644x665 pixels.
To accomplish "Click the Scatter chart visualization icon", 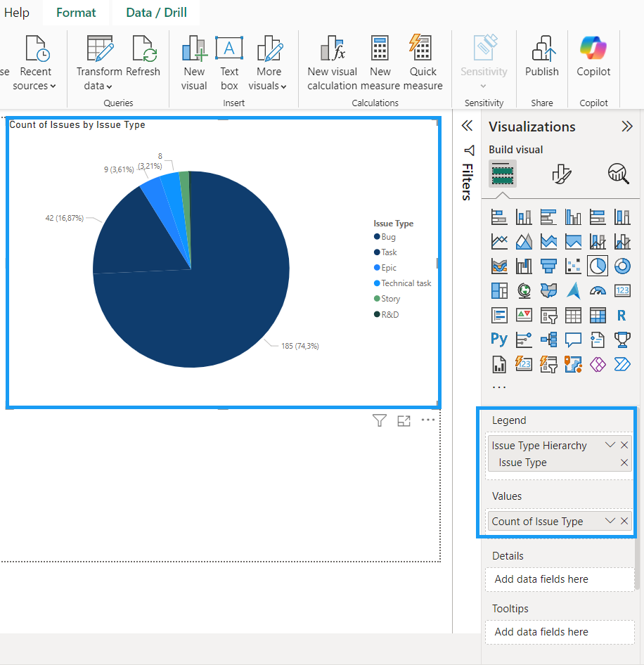I will point(573,266).
